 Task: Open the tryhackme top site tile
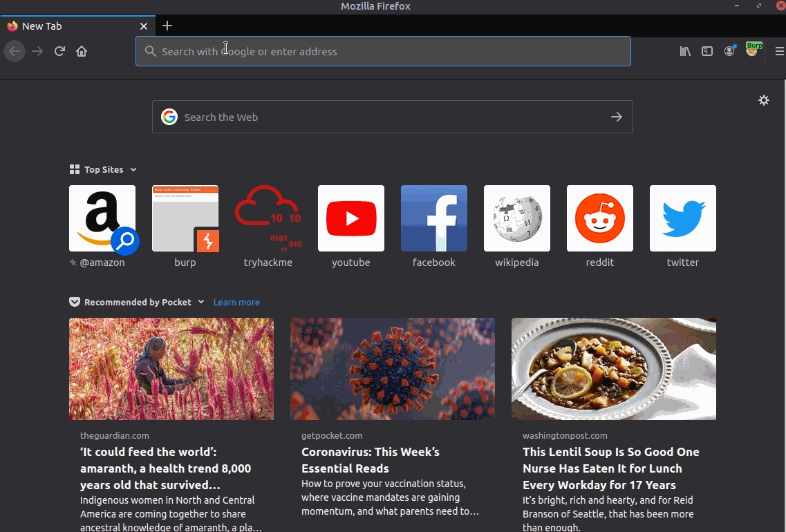pos(268,218)
